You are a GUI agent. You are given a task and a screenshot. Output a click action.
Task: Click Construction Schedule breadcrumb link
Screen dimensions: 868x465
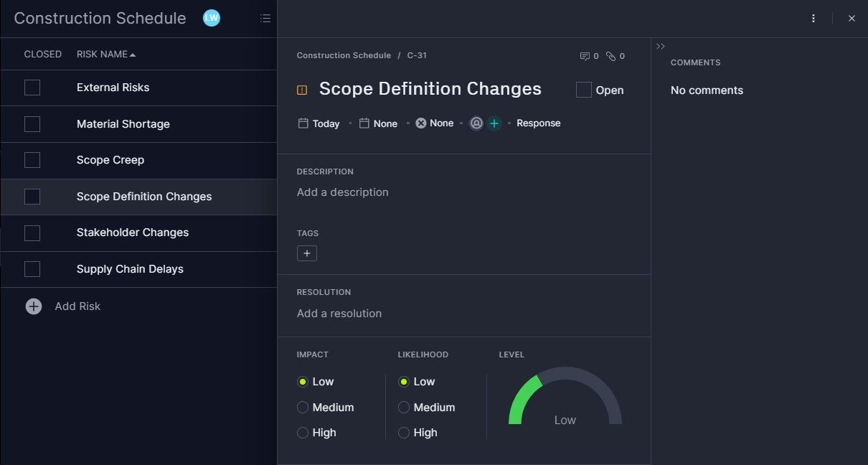coord(344,56)
